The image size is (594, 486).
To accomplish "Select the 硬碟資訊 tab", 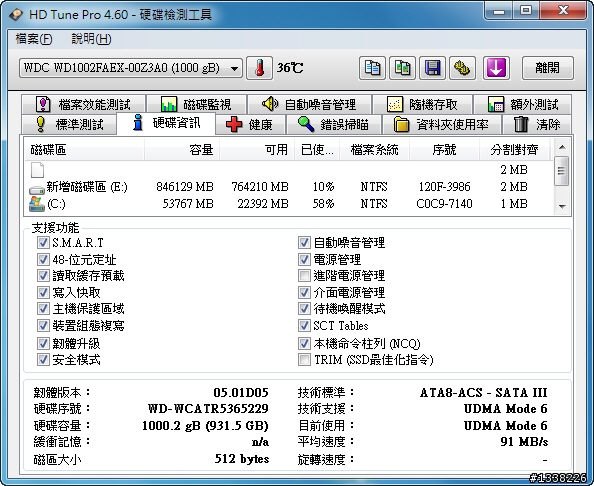I will [x=166, y=123].
